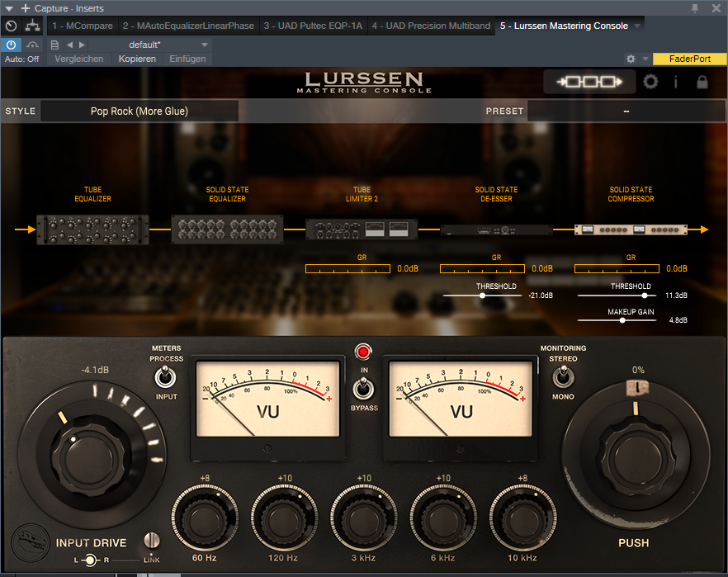Flip the Monitoring Stereo/Mono switch

[563, 376]
